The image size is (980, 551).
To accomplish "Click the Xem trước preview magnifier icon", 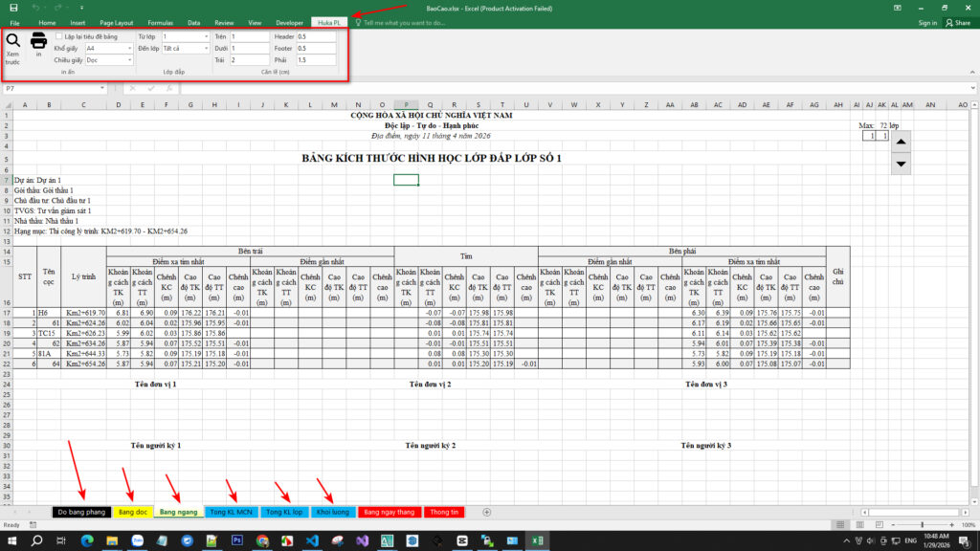I will [x=13, y=41].
